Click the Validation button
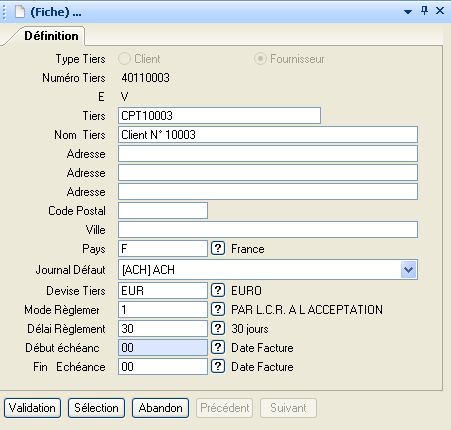This screenshot has height=430, width=451. point(32,408)
